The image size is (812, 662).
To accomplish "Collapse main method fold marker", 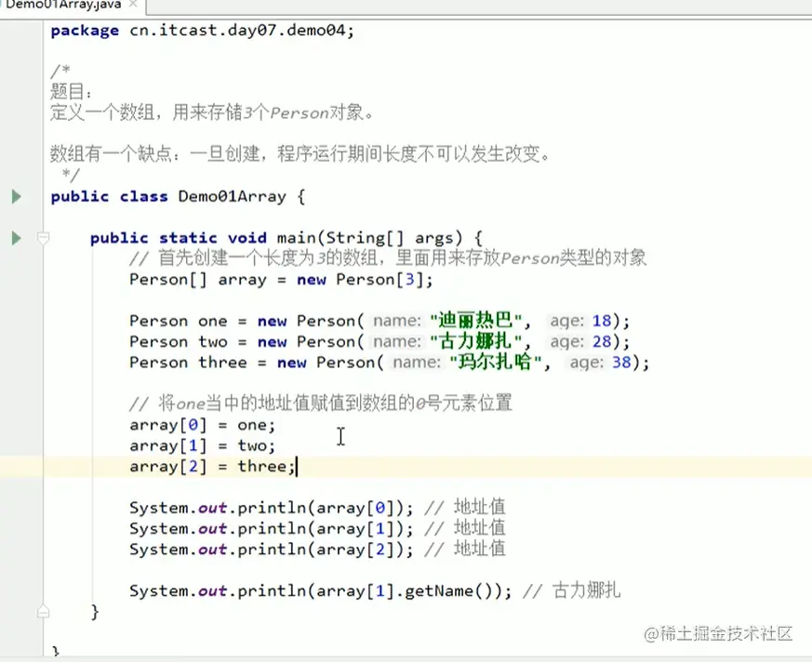I will pyautogui.click(x=44, y=238).
